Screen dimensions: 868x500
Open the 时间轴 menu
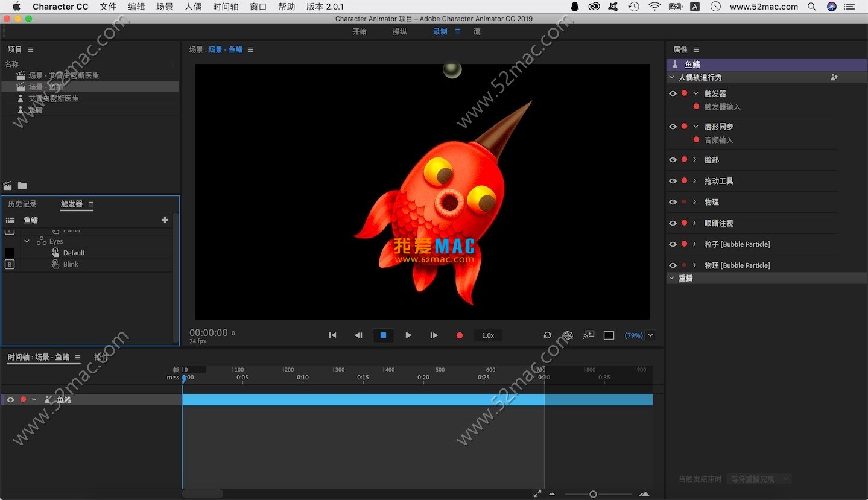click(226, 7)
